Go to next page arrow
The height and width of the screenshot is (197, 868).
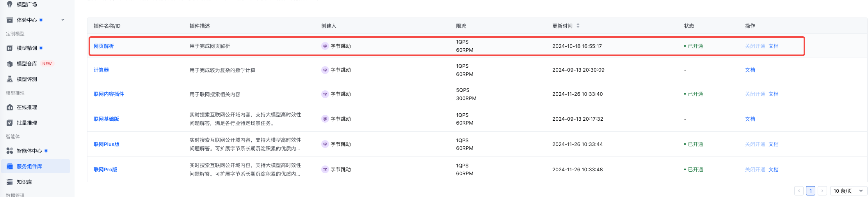822,191
